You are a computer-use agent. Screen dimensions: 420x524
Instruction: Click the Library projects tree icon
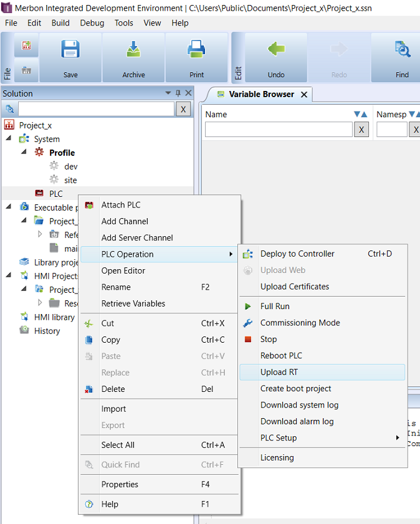[x=24, y=262]
